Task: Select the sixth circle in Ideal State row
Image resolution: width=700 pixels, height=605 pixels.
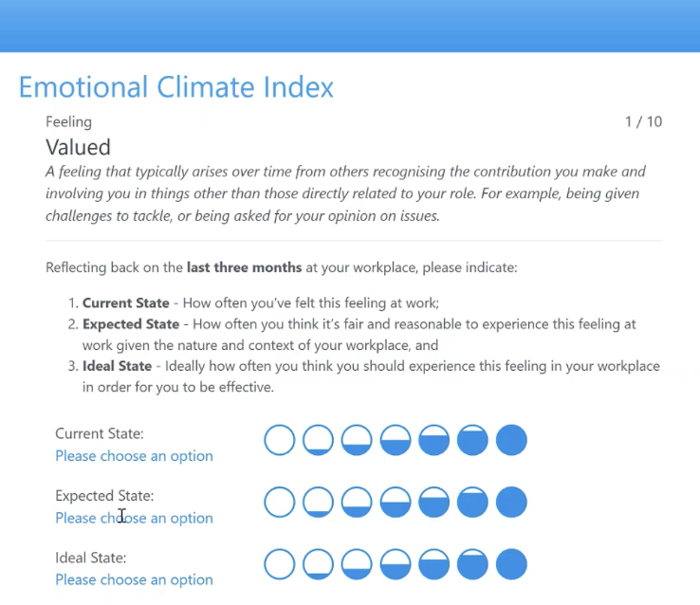Action: 472,564
